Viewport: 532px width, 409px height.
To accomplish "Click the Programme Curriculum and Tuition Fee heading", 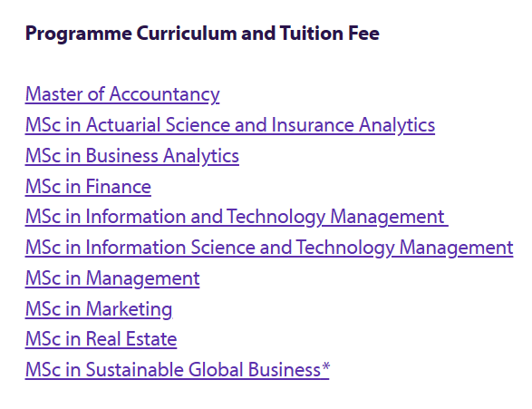I will pyautogui.click(x=202, y=34).
